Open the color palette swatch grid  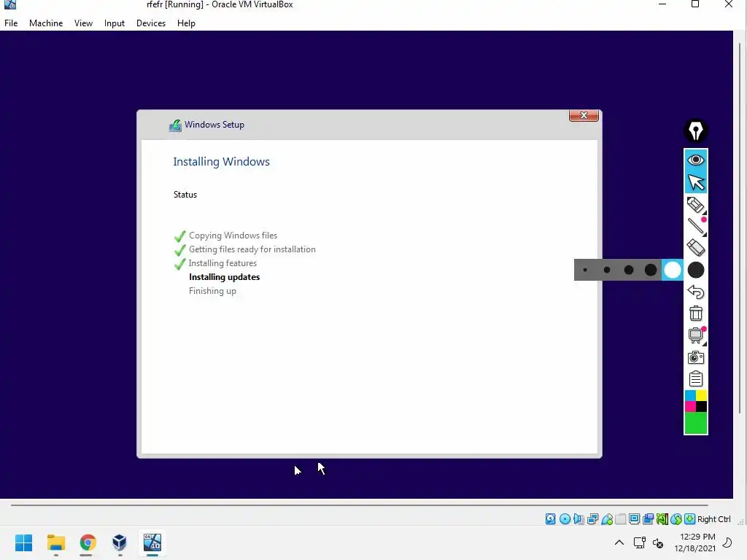pos(695,401)
